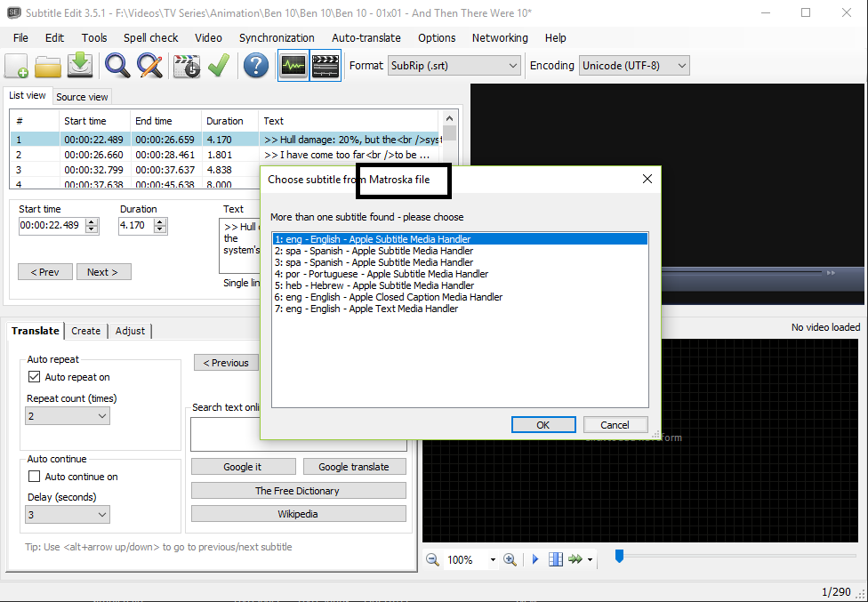This screenshot has width=868, height=602.
Task: Open the Video menu
Action: click(208, 37)
